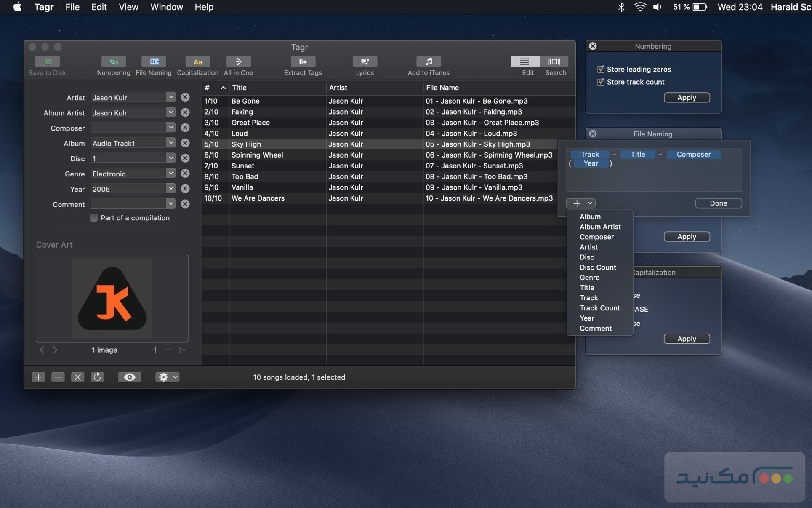Click the File Naming toolbar icon
Image resolution: width=812 pixels, height=508 pixels.
click(x=153, y=62)
